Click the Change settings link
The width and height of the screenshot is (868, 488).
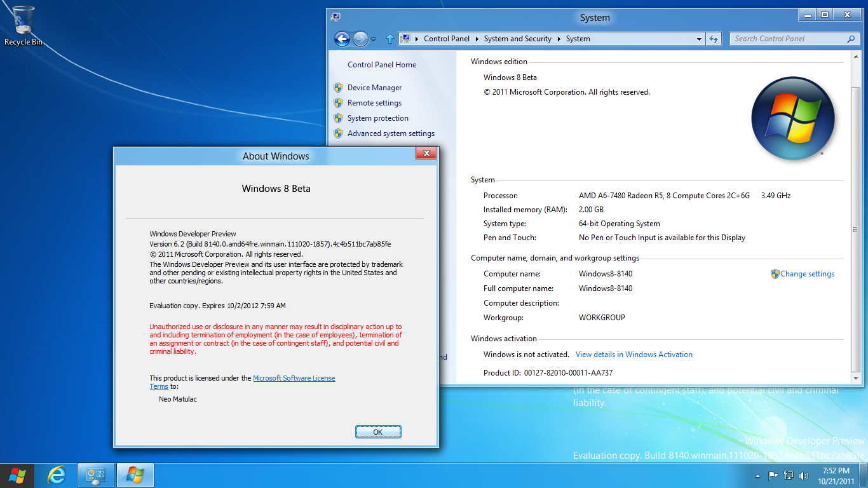pos(807,274)
